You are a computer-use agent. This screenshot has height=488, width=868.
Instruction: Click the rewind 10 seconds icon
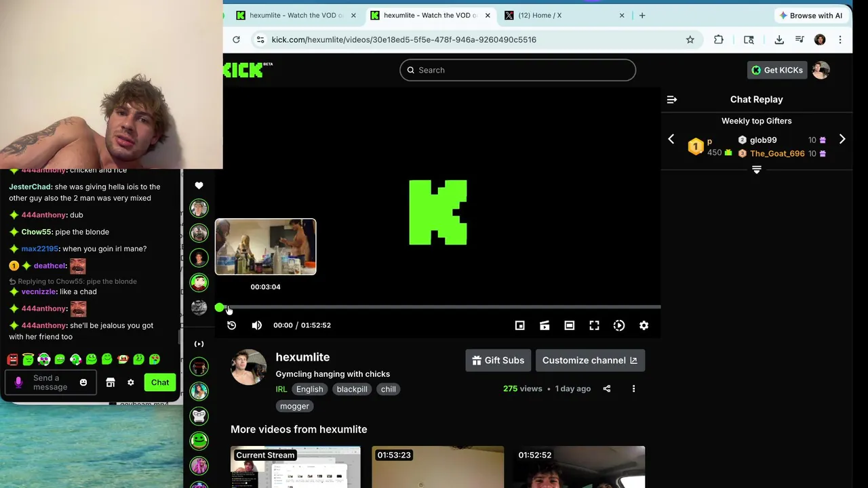click(x=231, y=325)
